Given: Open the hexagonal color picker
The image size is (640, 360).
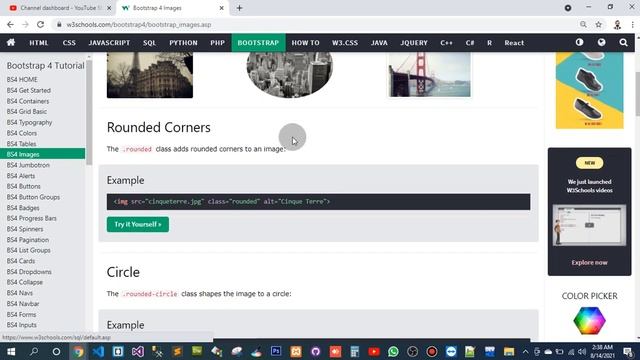Looking at the screenshot, I should pyautogui.click(x=589, y=321).
